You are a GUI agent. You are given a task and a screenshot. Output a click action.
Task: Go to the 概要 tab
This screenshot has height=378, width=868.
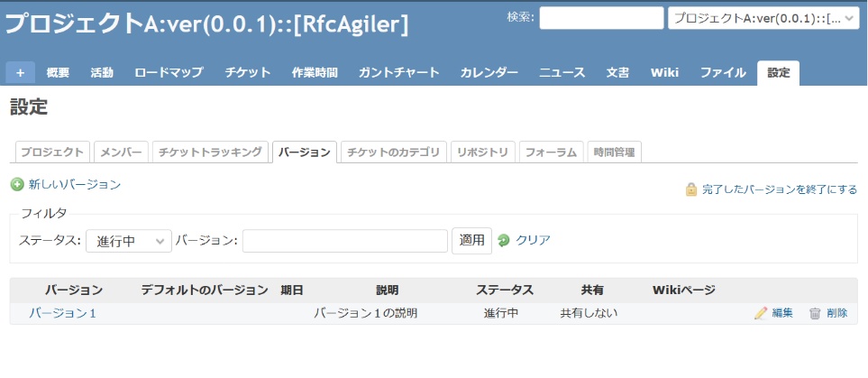(x=58, y=72)
